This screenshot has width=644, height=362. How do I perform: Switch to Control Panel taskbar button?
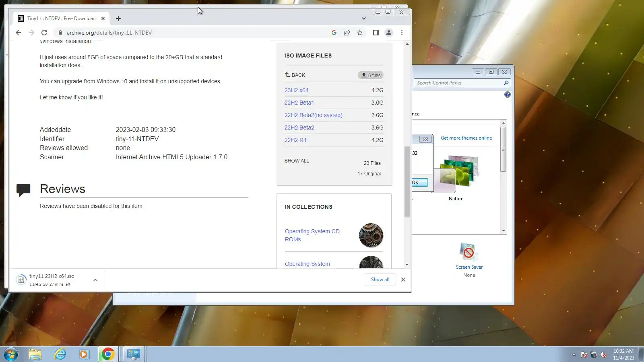pyautogui.click(x=133, y=354)
